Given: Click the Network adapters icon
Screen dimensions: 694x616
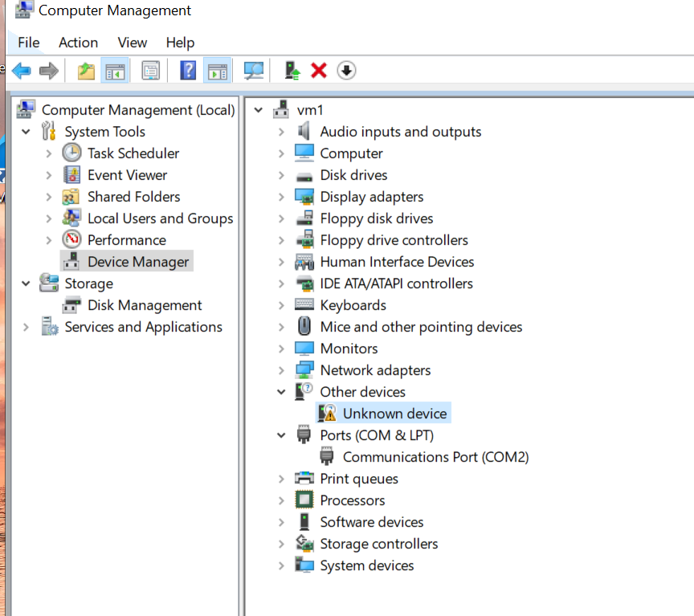Looking at the screenshot, I should pos(304,370).
